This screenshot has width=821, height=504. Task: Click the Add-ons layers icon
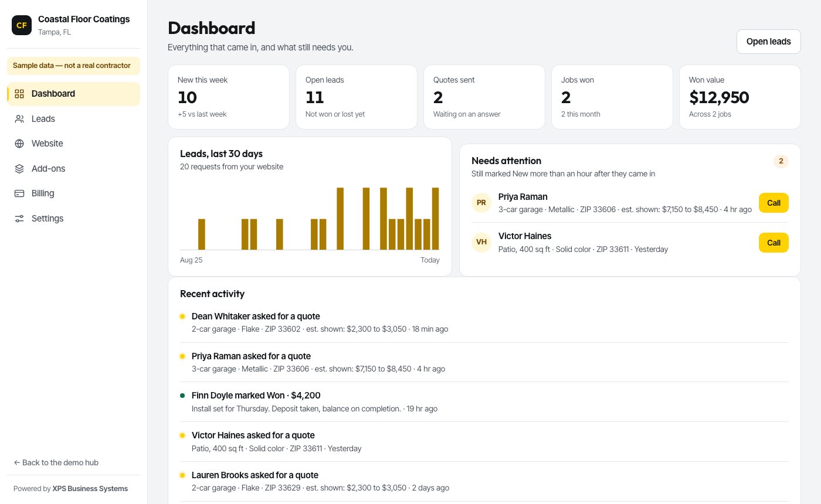19,169
